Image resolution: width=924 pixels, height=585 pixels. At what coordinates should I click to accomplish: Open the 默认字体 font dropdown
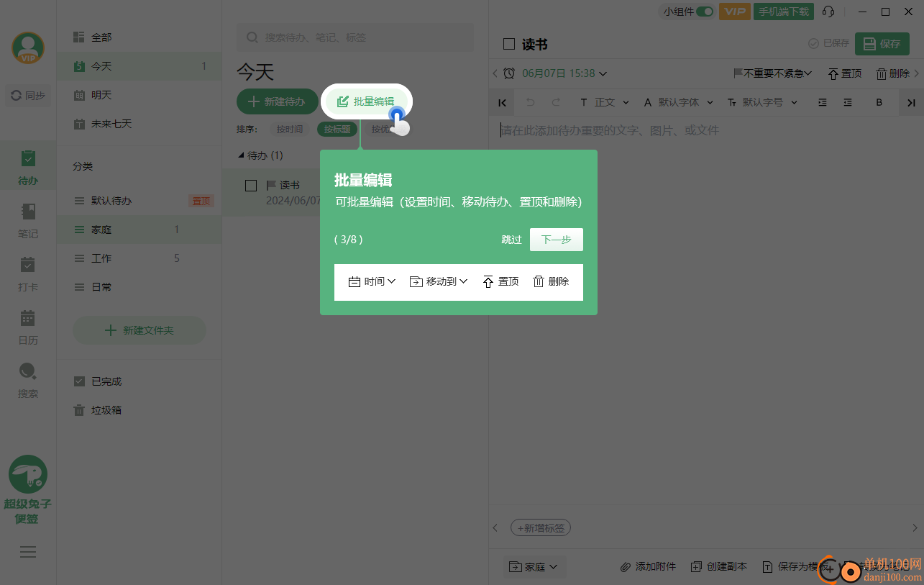pos(678,102)
